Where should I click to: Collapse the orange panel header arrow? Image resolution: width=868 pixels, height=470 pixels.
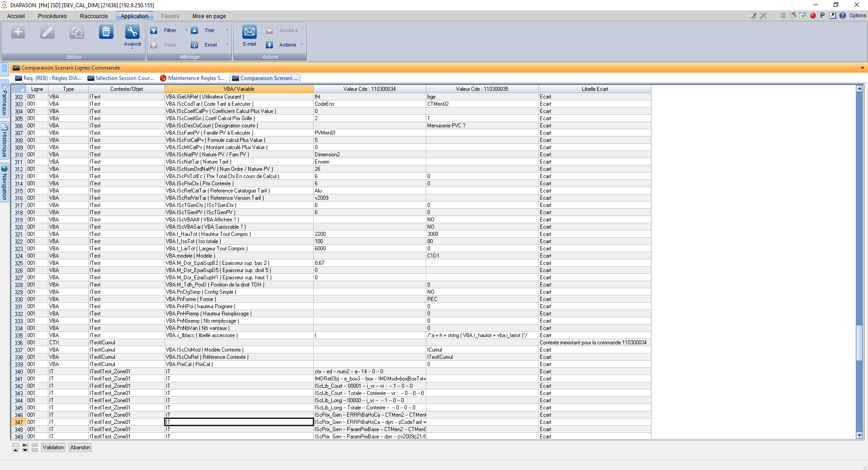click(x=862, y=68)
